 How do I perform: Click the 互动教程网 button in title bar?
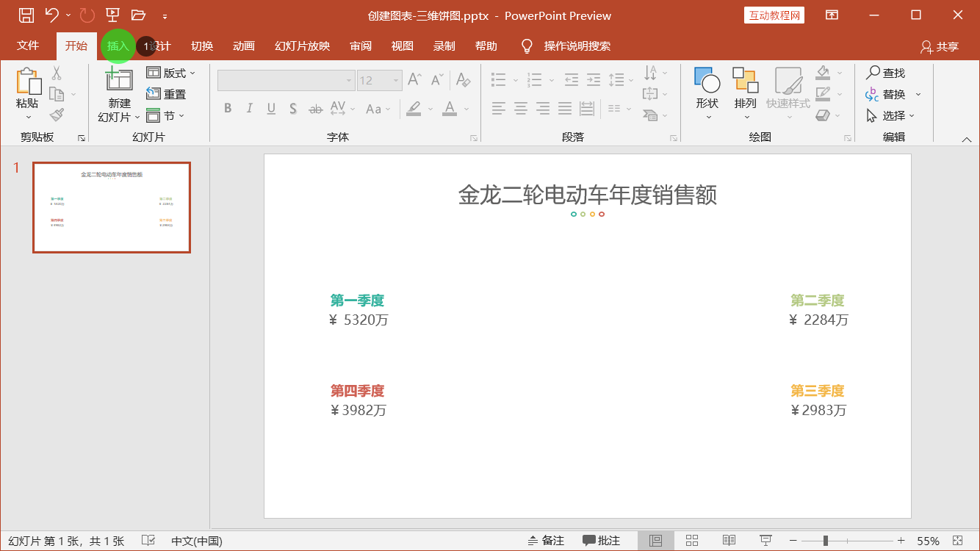pos(774,15)
